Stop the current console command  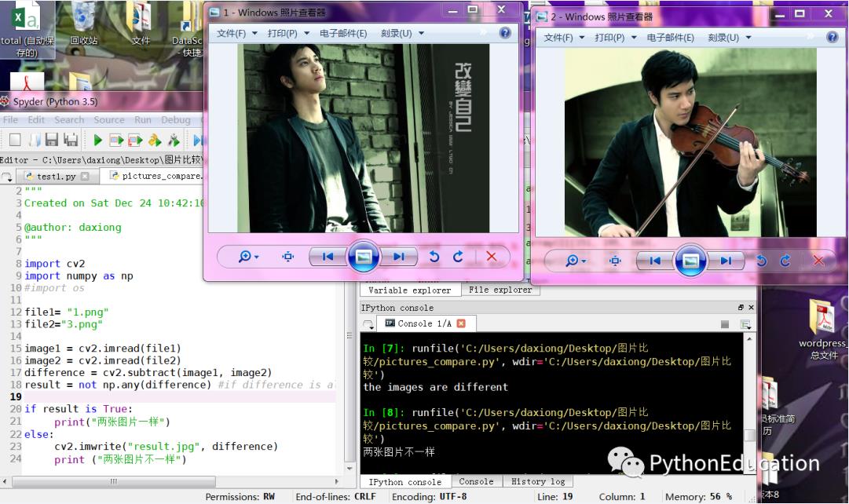(x=725, y=324)
